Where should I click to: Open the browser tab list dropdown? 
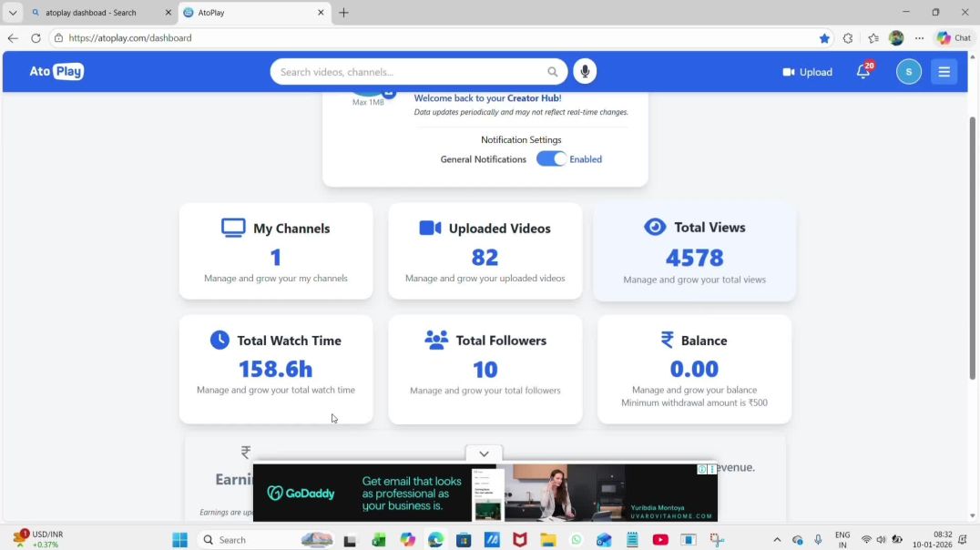pos(12,12)
